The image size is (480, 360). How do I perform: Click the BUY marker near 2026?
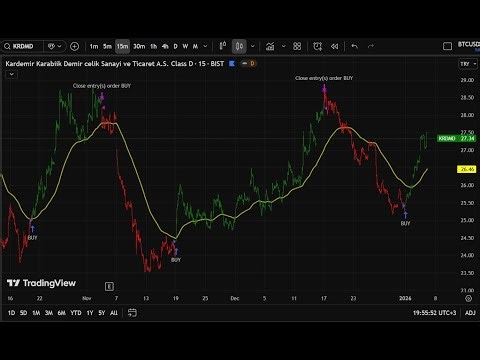(405, 223)
